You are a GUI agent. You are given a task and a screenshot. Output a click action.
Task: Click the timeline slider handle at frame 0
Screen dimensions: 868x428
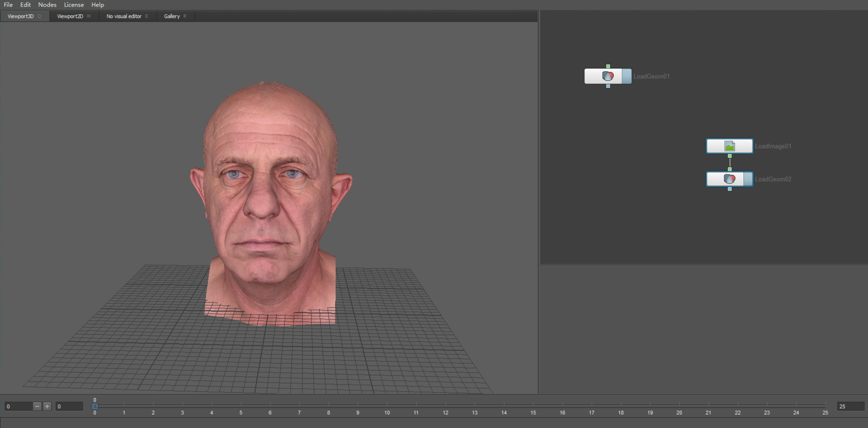[95, 406]
